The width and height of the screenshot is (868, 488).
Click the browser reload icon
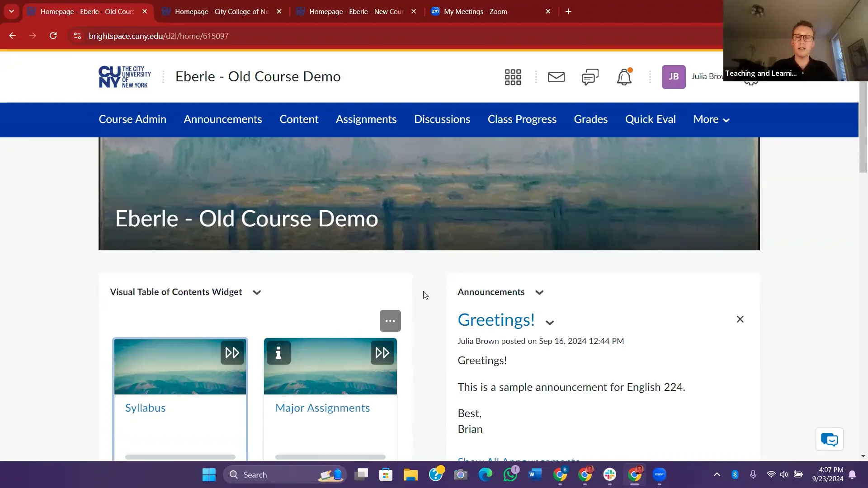(x=53, y=36)
